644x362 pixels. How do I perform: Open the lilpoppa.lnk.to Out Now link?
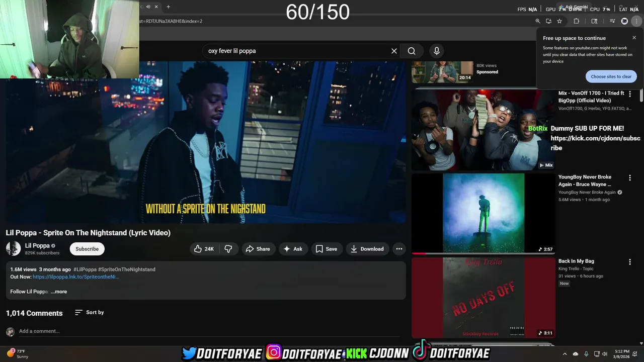tap(76, 277)
